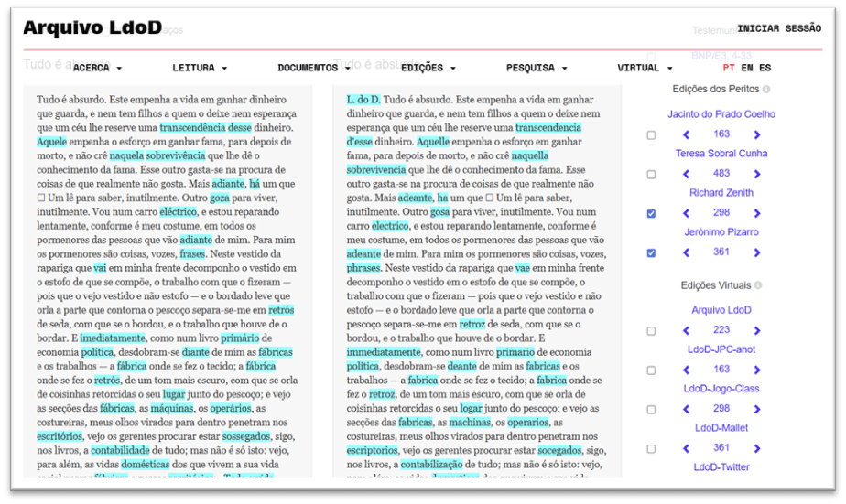Open LdoD-JPC-anot virtual edition link
Screen dimensions: 846x504
(x=721, y=349)
